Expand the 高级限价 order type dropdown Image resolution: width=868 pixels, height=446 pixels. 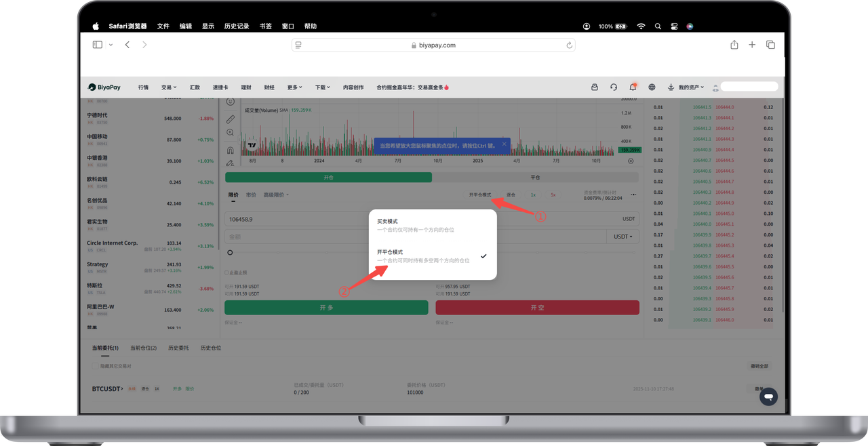pos(276,195)
